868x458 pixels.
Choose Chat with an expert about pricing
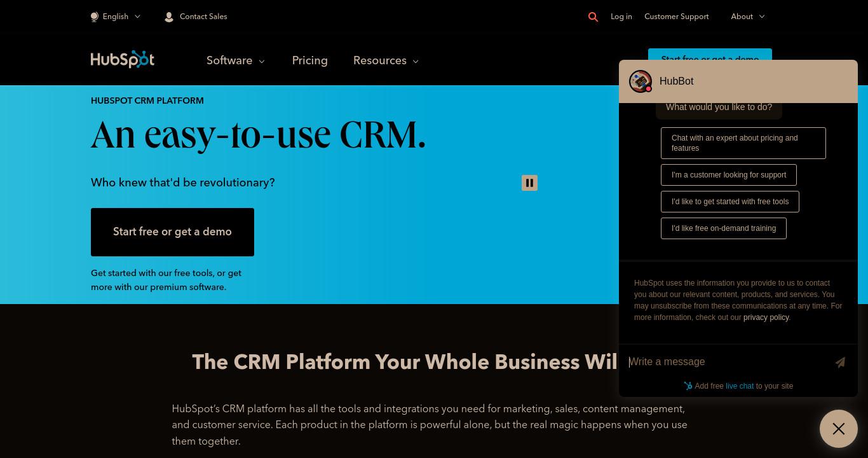click(743, 143)
